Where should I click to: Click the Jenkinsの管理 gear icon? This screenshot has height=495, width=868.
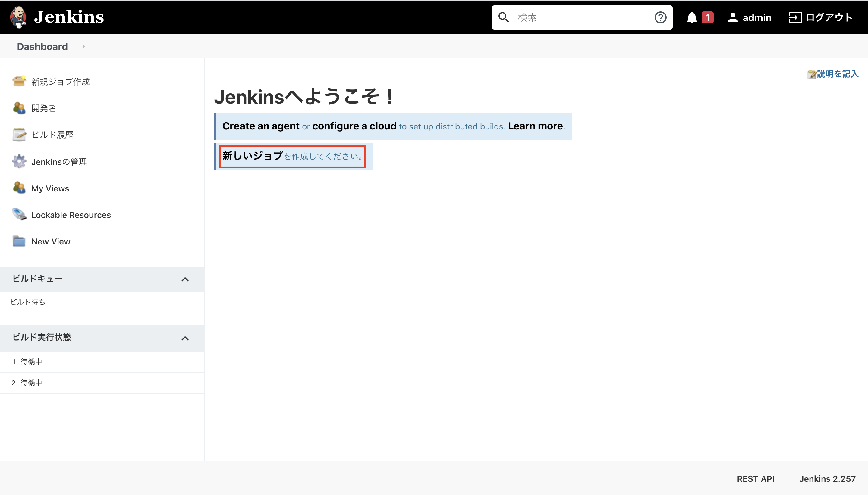(x=19, y=161)
